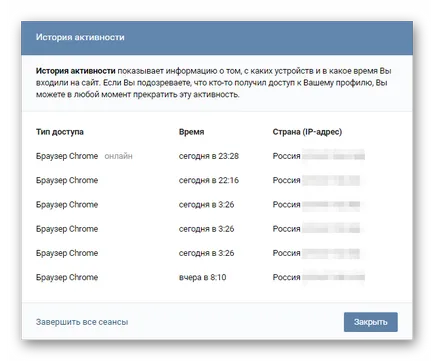Viewport: 434px width, 361px height.
Task: Click the Закрыть button
Action: click(370, 322)
